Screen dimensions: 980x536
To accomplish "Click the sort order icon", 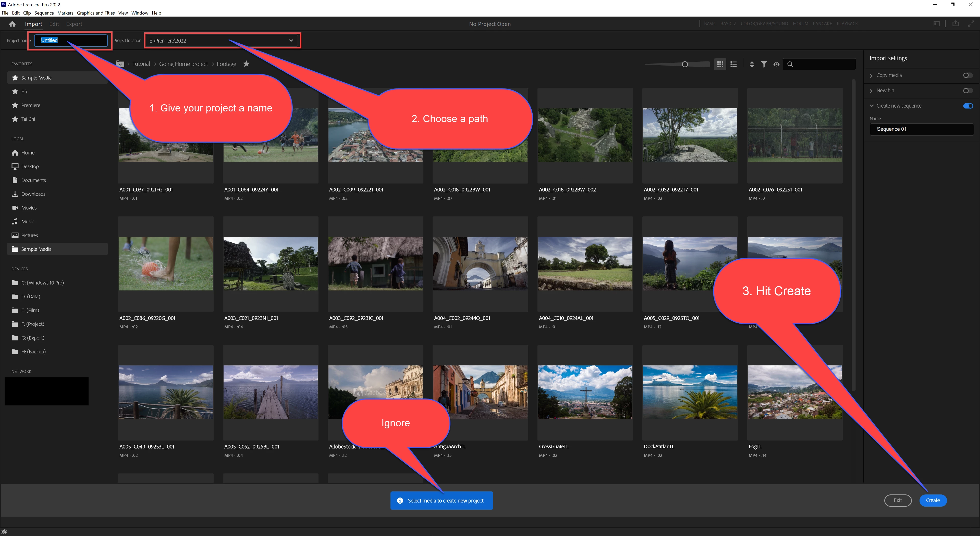I will pyautogui.click(x=751, y=64).
